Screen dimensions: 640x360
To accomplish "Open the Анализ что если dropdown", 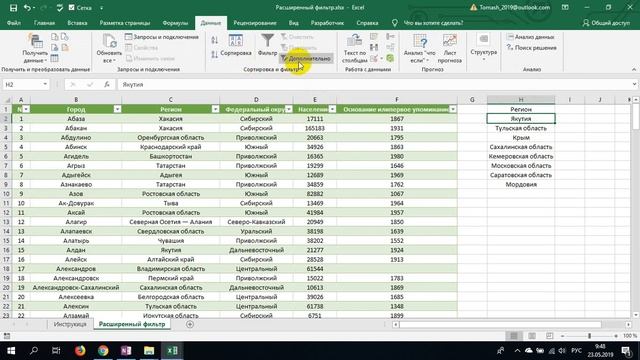I will tap(420, 49).
